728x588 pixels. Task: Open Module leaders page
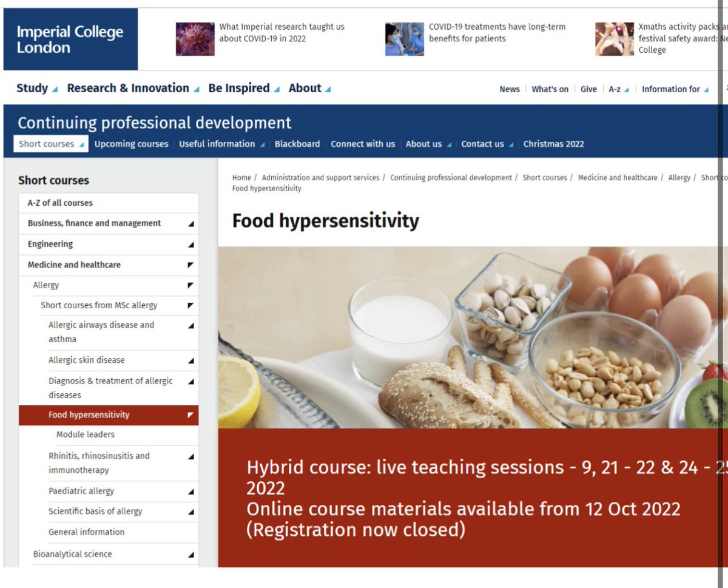[86, 434]
